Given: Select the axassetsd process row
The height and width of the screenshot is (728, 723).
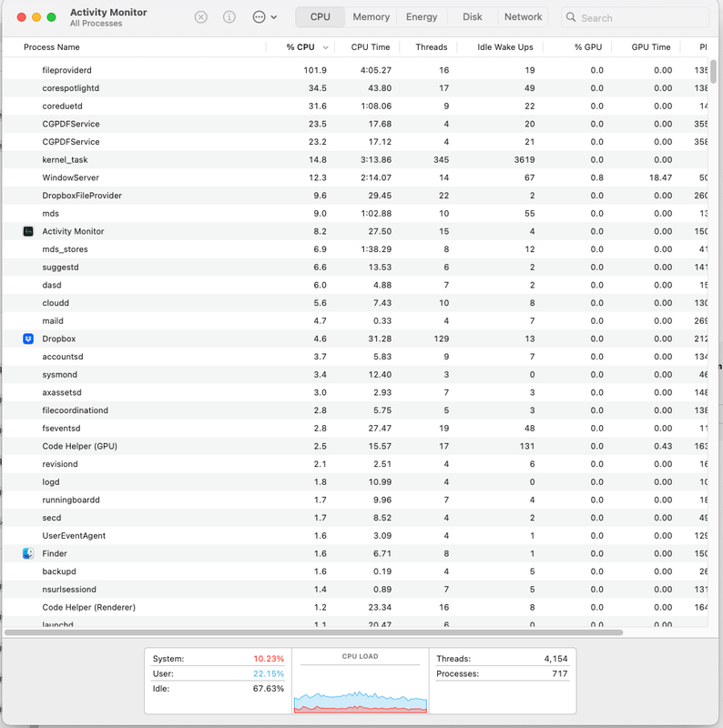Looking at the screenshot, I should [x=355, y=392].
